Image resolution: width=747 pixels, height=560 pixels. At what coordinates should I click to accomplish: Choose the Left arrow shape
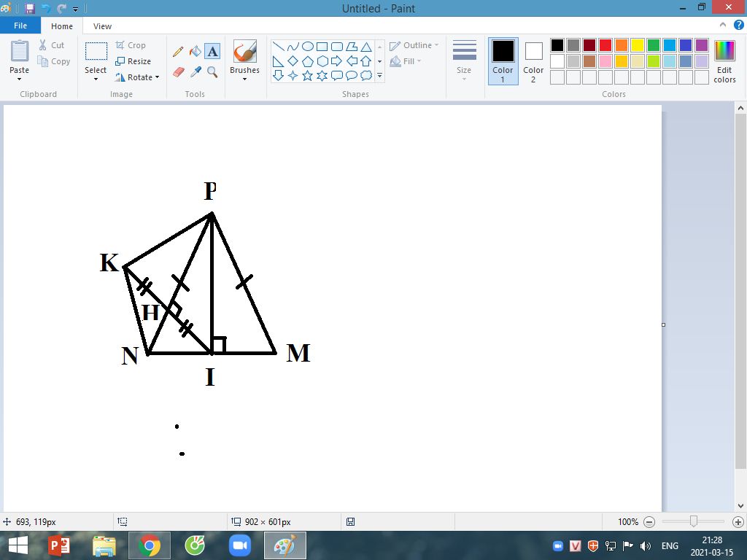352,61
